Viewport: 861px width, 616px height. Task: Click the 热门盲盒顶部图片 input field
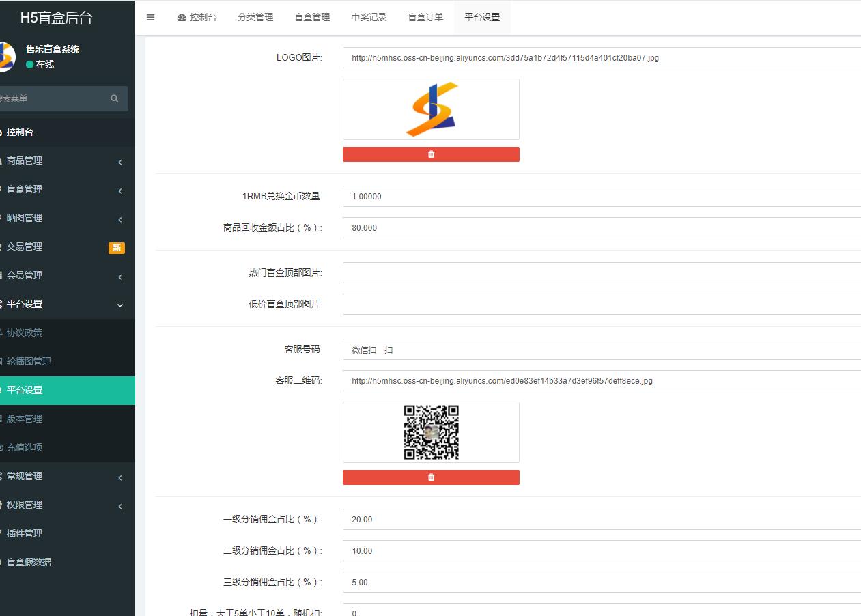pos(602,273)
